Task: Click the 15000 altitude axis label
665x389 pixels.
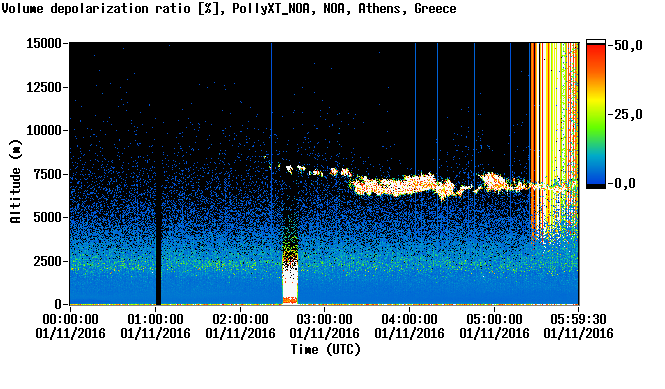Action: click(x=44, y=43)
